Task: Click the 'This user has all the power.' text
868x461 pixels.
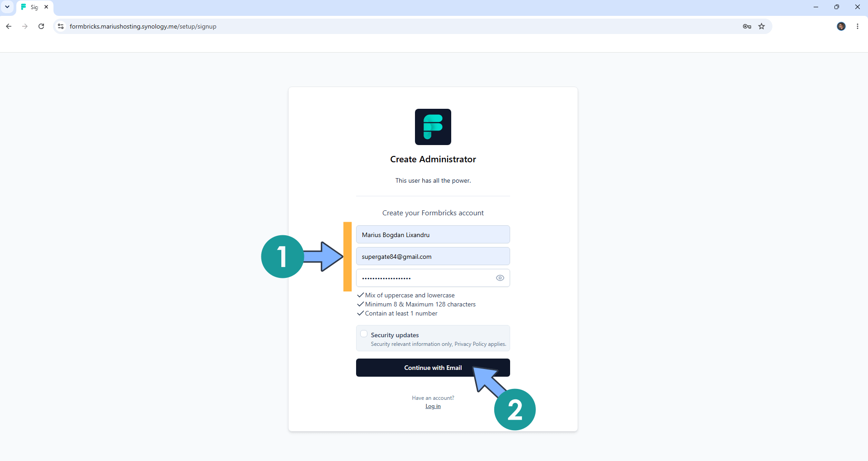Action: point(433,180)
